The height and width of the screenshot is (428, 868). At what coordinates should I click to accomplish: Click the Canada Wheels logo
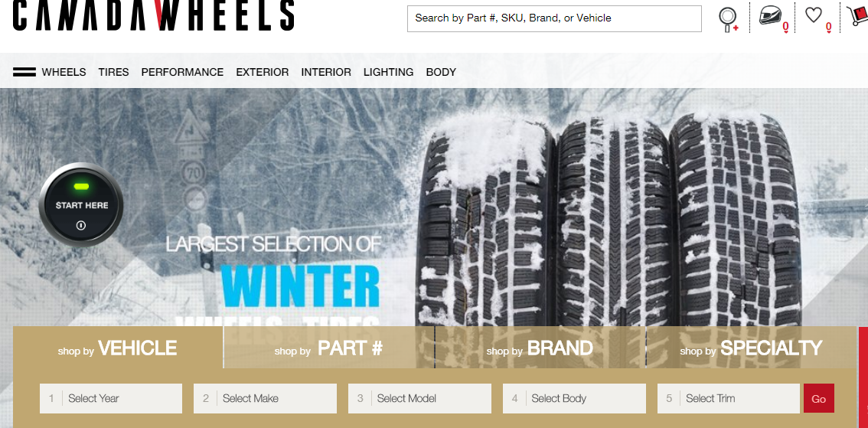tap(153, 15)
